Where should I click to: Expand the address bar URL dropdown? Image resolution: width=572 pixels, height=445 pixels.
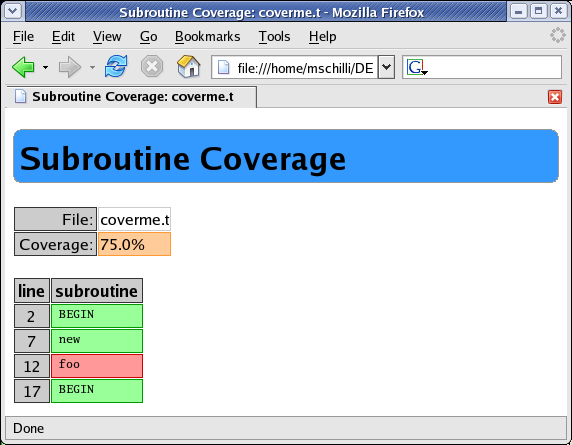tap(386, 67)
